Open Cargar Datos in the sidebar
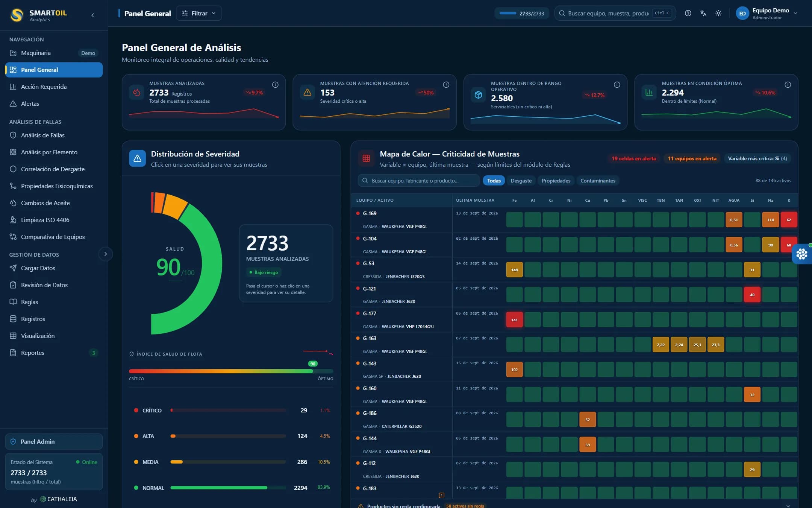The height and width of the screenshot is (508, 812). [54, 268]
